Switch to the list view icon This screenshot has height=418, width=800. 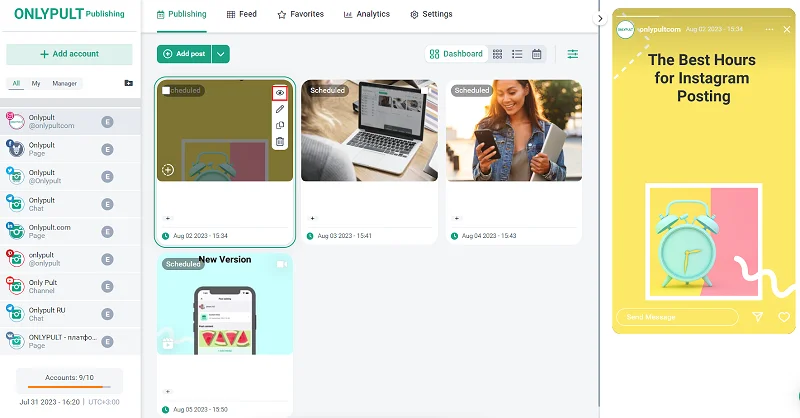pos(517,54)
